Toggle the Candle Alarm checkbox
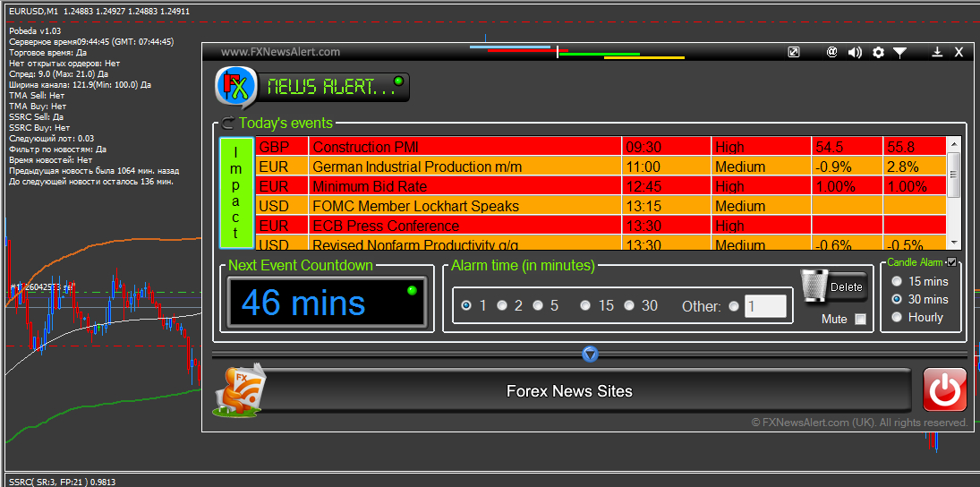 click(x=952, y=262)
